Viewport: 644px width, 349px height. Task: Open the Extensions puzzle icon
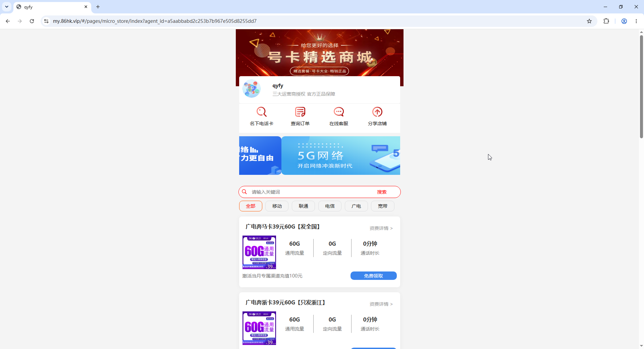[x=606, y=21]
